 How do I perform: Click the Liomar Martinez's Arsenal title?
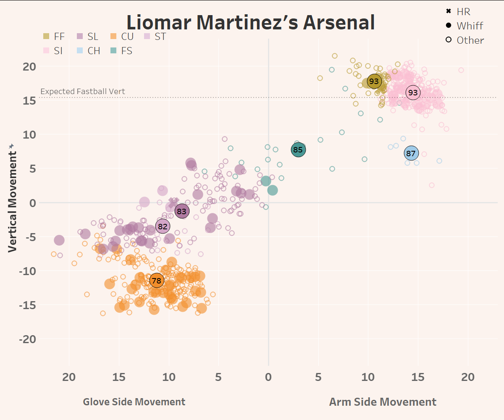coord(251,22)
